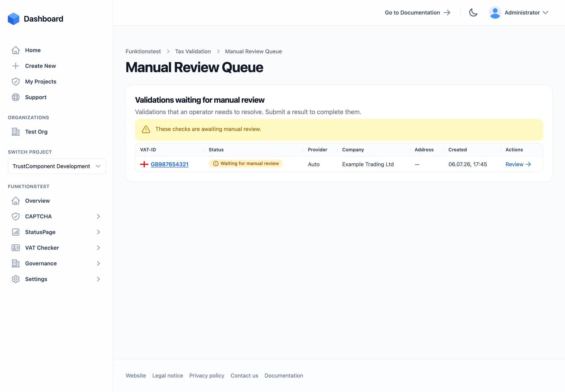
Task: Click the Review action link
Action: [518, 164]
